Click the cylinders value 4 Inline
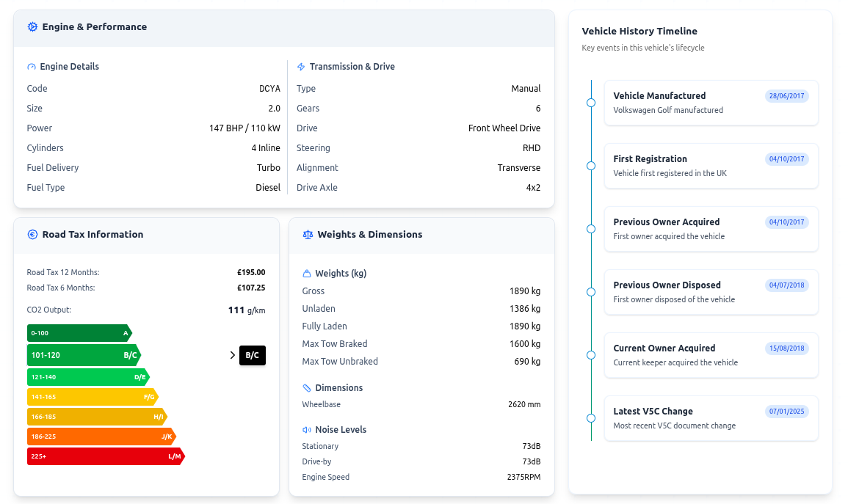The width and height of the screenshot is (848, 504). (x=266, y=148)
